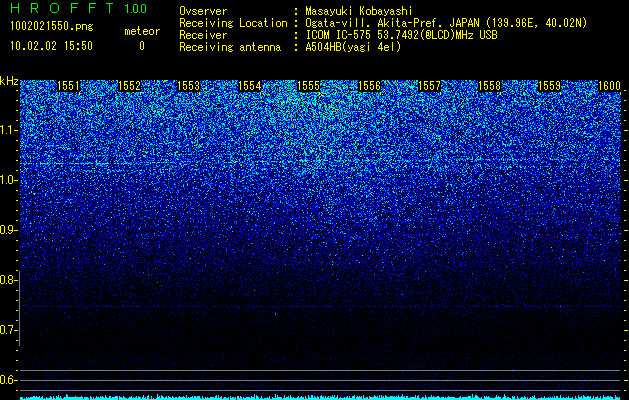The width and height of the screenshot is (629, 400).
Task: Click the 1600 time marker
Action: click(609, 86)
